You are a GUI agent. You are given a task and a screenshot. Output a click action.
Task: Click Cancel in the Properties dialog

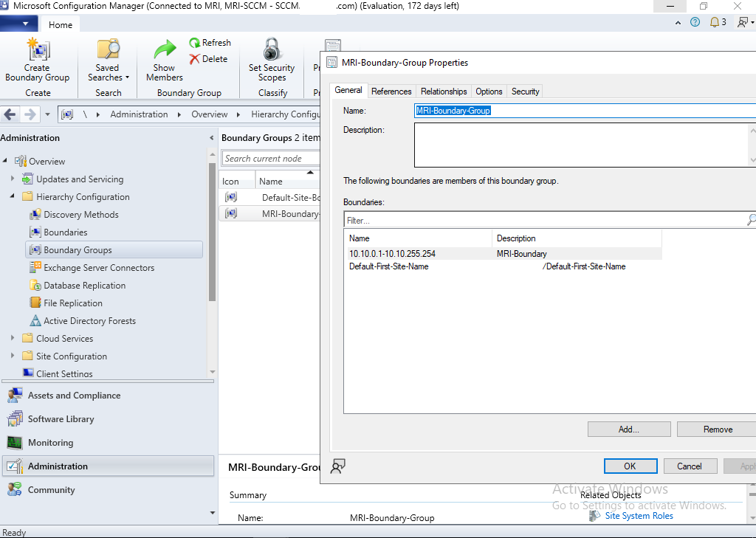click(689, 466)
